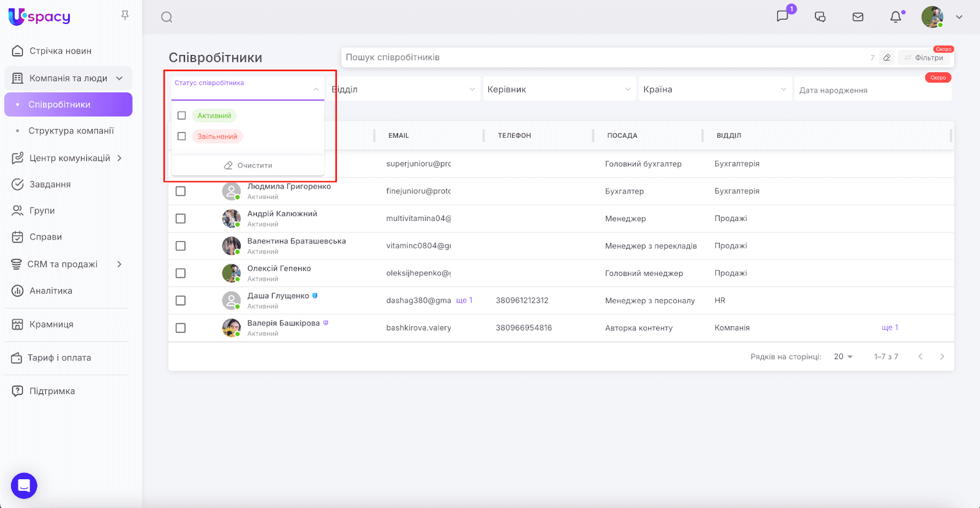Check the Активний status checkbox
980x508 pixels.
coord(182,116)
